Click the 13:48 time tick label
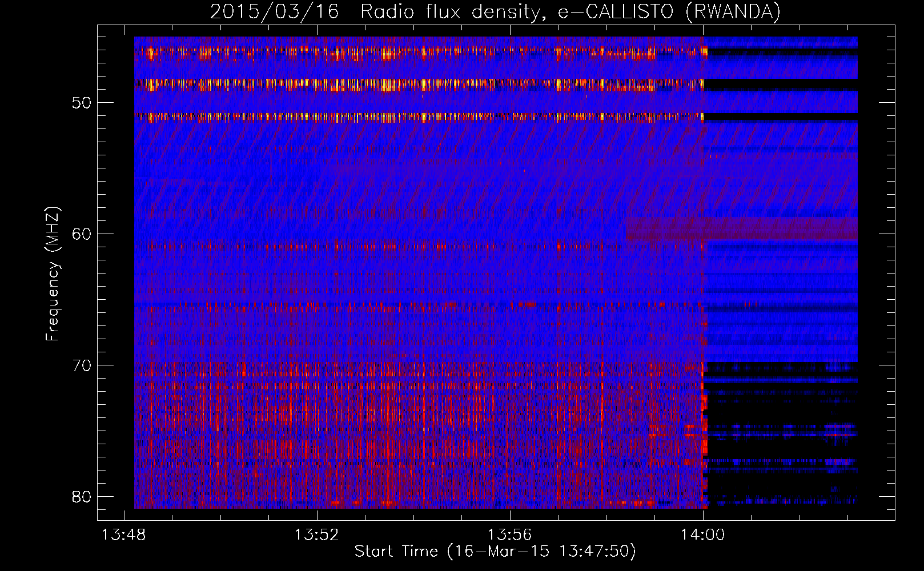 point(124,534)
